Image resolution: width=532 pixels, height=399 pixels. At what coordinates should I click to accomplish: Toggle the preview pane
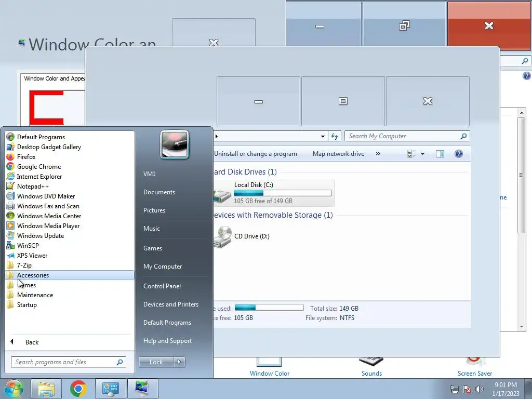[440, 154]
